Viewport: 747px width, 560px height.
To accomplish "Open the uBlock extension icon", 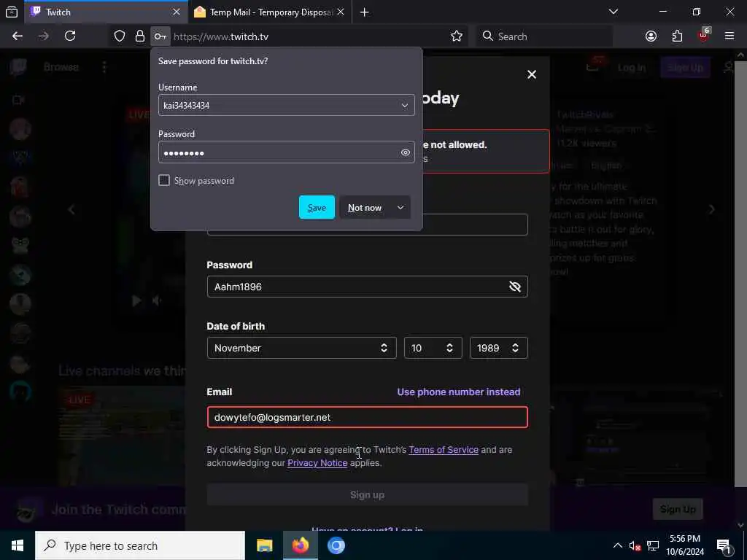I will [x=704, y=35].
